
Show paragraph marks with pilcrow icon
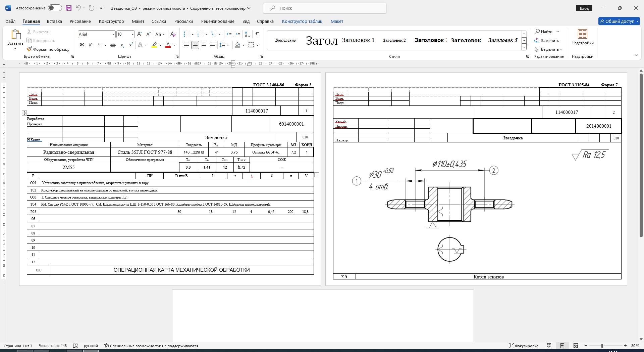pos(257,34)
